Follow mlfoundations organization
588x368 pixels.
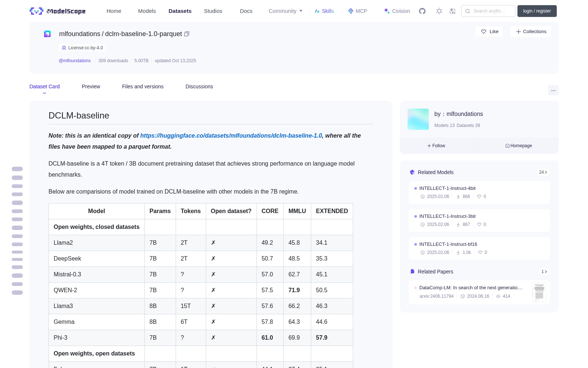pos(436,146)
